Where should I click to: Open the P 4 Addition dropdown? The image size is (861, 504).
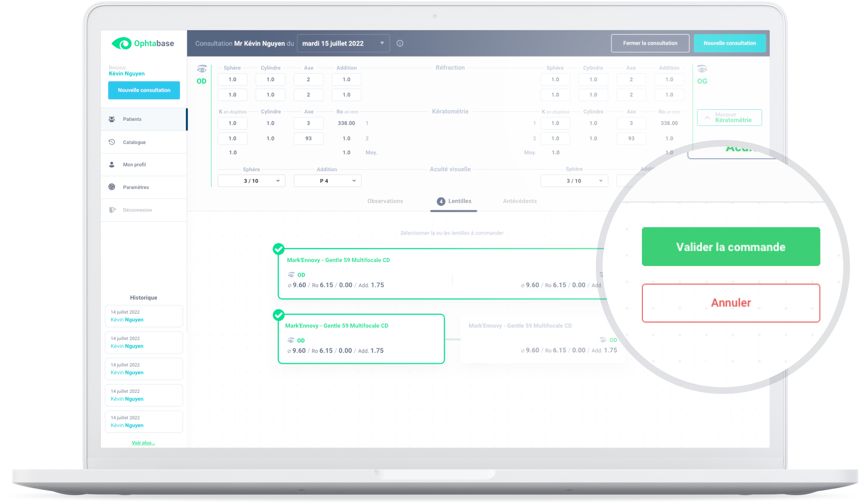(x=327, y=181)
